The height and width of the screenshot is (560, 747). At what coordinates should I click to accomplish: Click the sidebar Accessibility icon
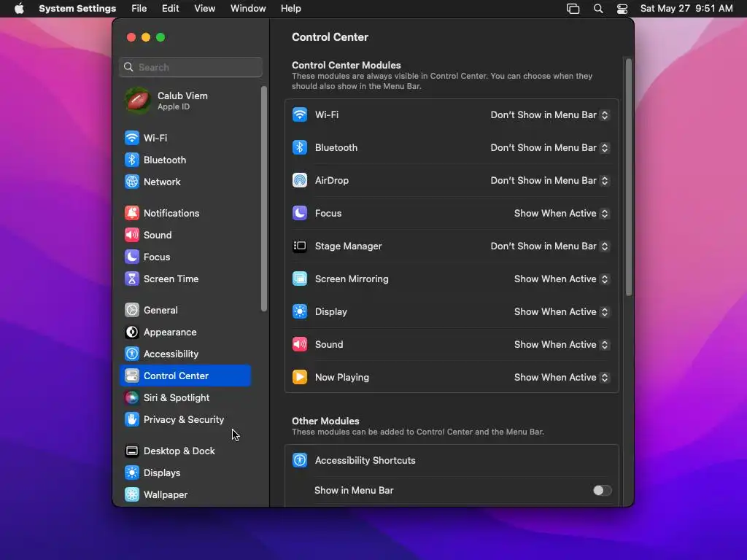coord(132,354)
